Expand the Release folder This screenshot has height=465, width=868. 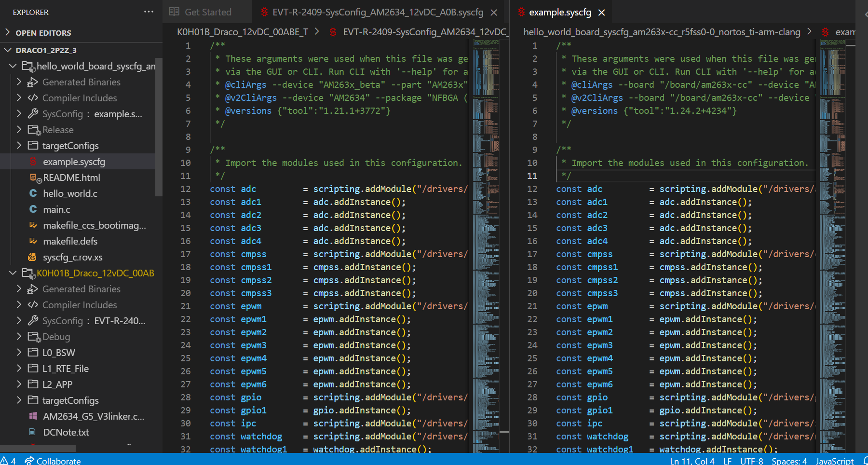(19, 130)
